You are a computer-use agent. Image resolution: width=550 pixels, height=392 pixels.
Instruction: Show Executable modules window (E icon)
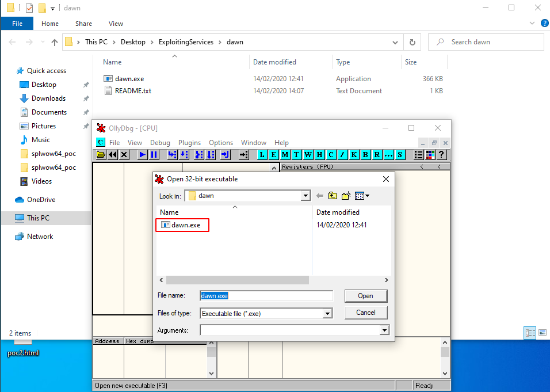click(274, 154)
